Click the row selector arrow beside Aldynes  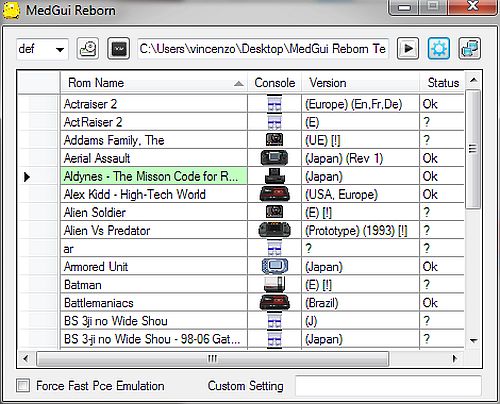(x=27, y=176)
